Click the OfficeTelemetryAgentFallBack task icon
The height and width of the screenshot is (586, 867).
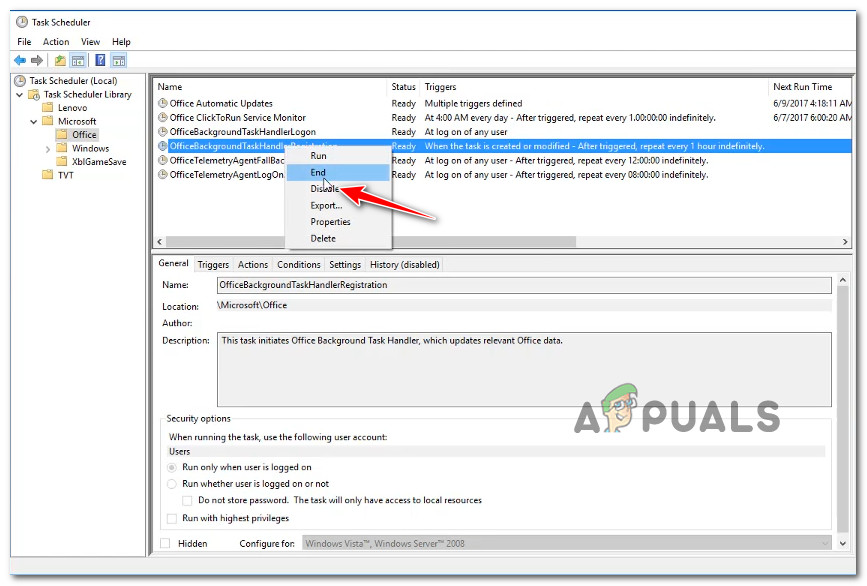coord(163,160)
